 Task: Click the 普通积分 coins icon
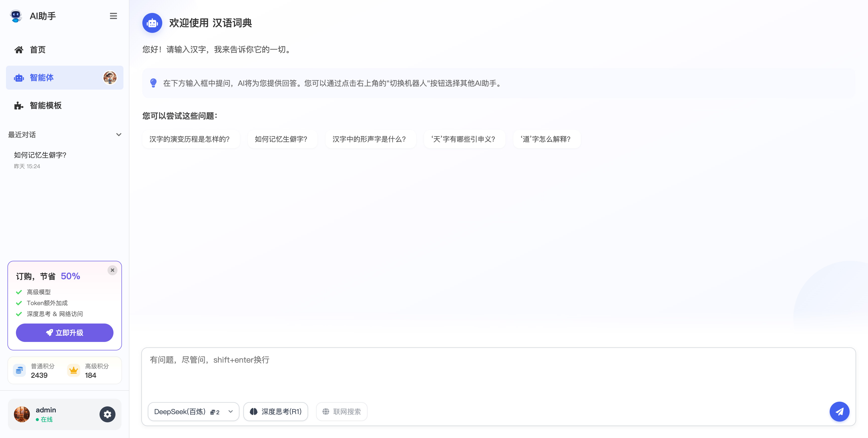(19, 370)
